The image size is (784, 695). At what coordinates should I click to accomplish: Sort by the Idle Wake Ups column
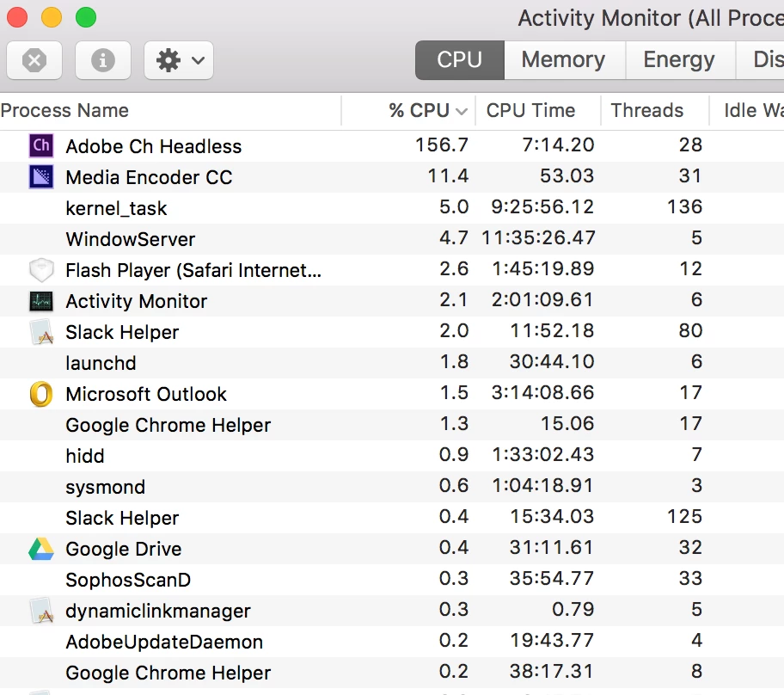point(747,111)
